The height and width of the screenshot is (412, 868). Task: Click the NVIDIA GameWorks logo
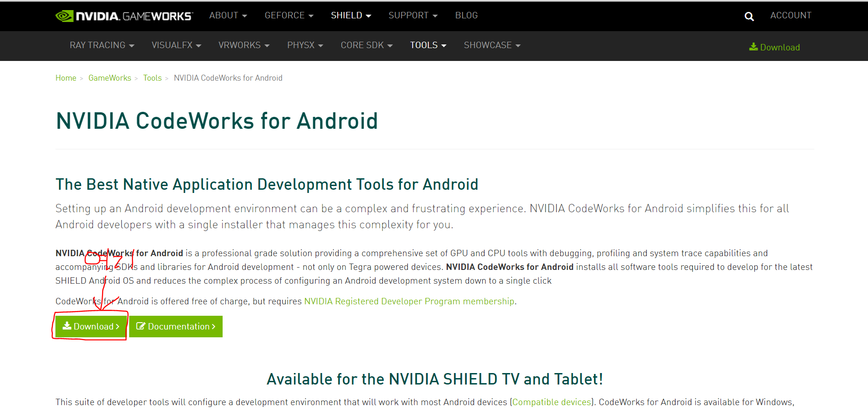tap(124, 16)
